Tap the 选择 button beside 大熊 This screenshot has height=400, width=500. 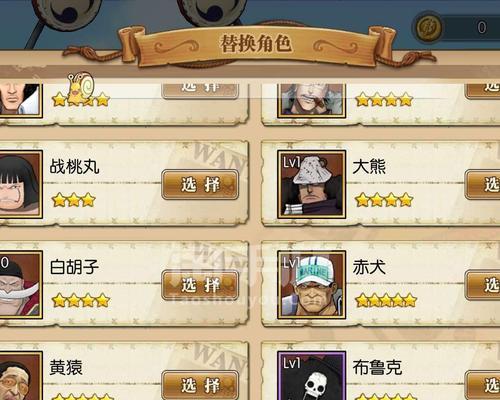click(x=483, y=184)
